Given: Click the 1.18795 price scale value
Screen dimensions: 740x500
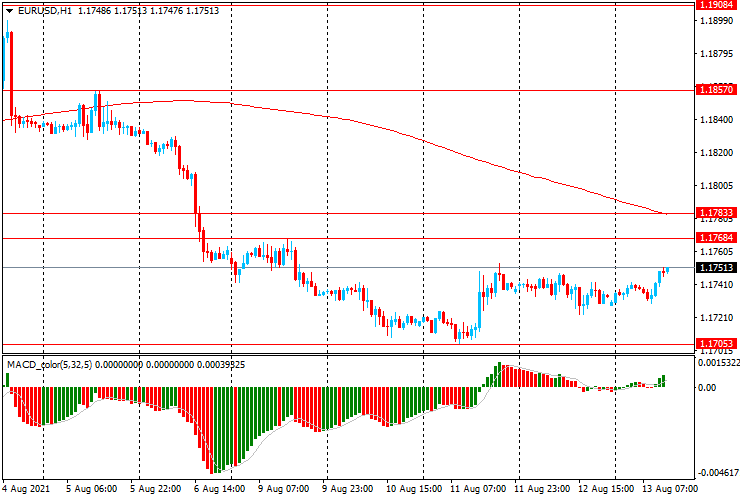Looking at the screenshot, I should pos(716,54).
